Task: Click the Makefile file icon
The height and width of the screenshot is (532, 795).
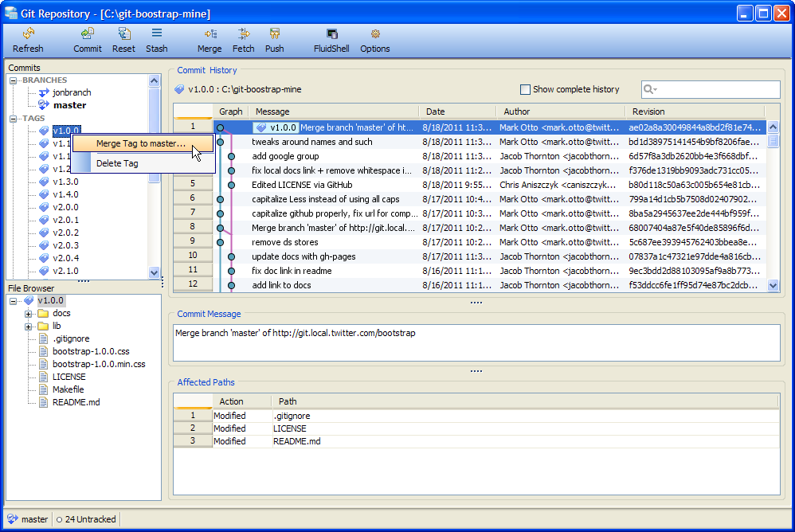Action: [x=44, y=389]
